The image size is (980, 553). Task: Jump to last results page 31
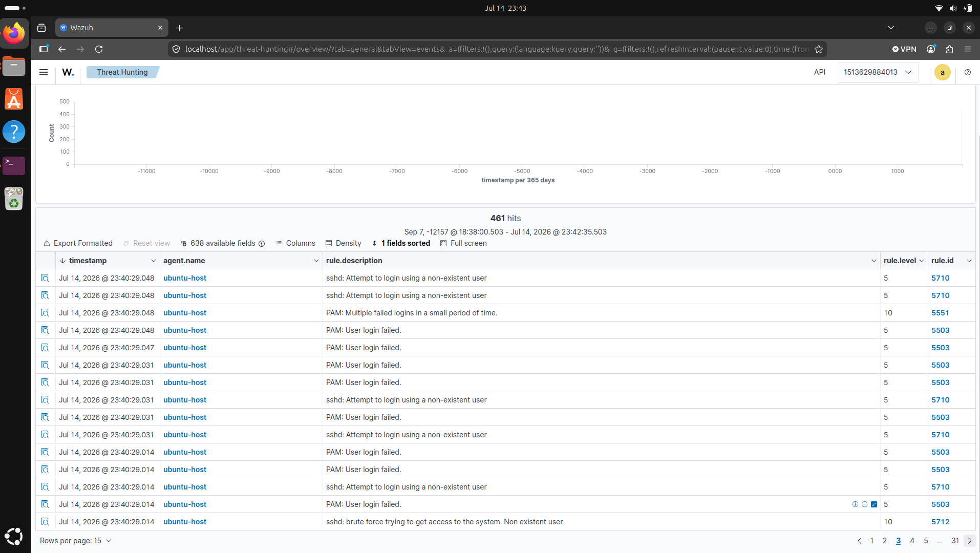click(955, 541)
